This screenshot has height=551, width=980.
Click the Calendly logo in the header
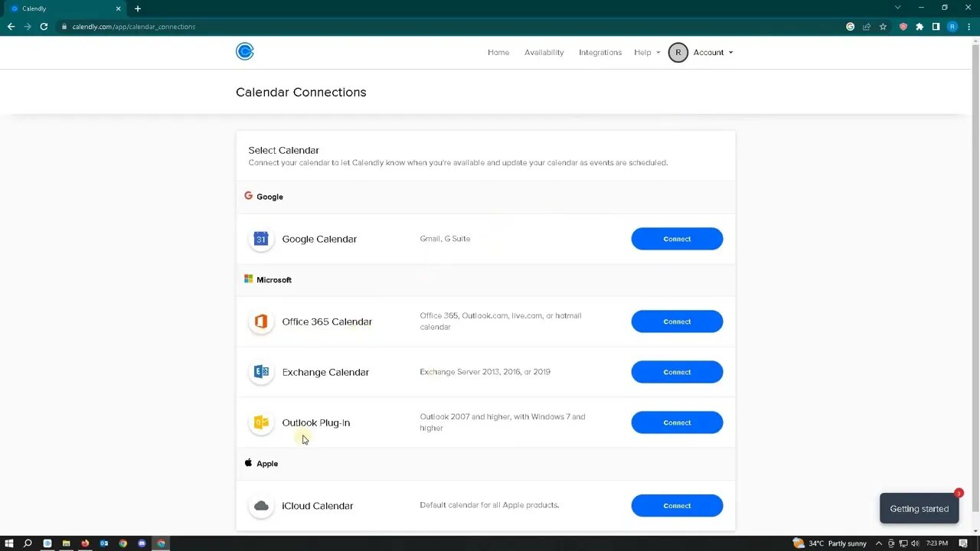point(244,52)
